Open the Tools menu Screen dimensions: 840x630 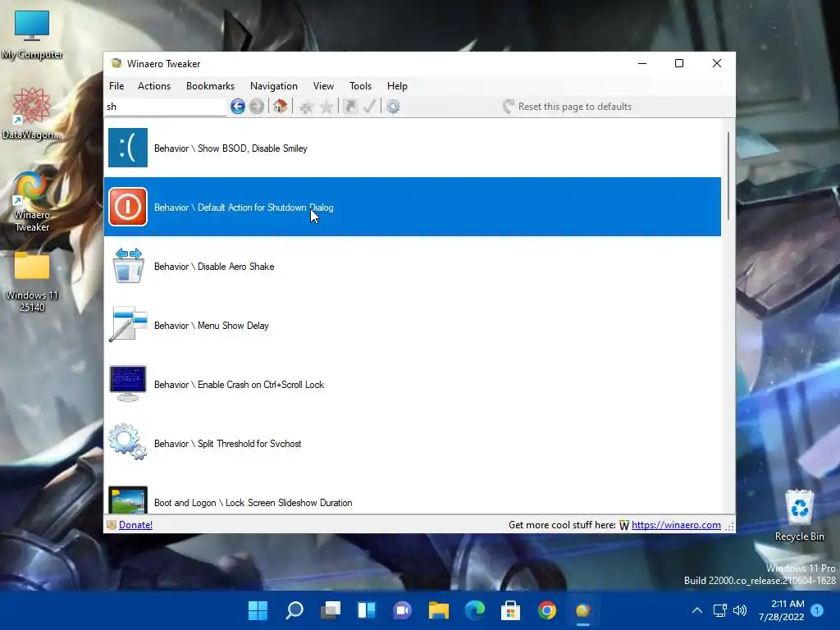(x=361, y=85)
